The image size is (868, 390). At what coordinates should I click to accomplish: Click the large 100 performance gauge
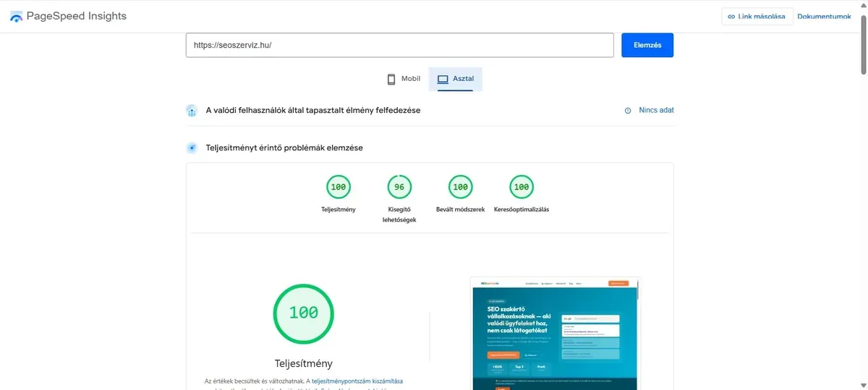pos(303,313)
